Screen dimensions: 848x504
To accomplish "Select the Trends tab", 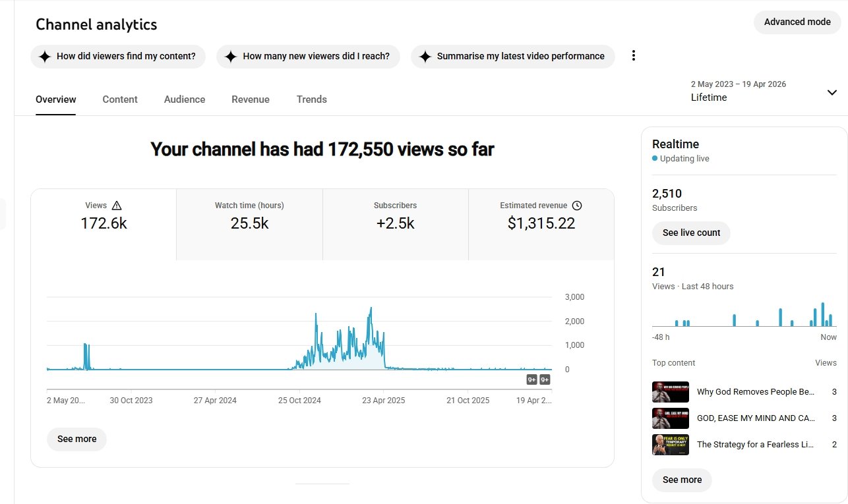I will pyautogui.click(x=311, y=99).
